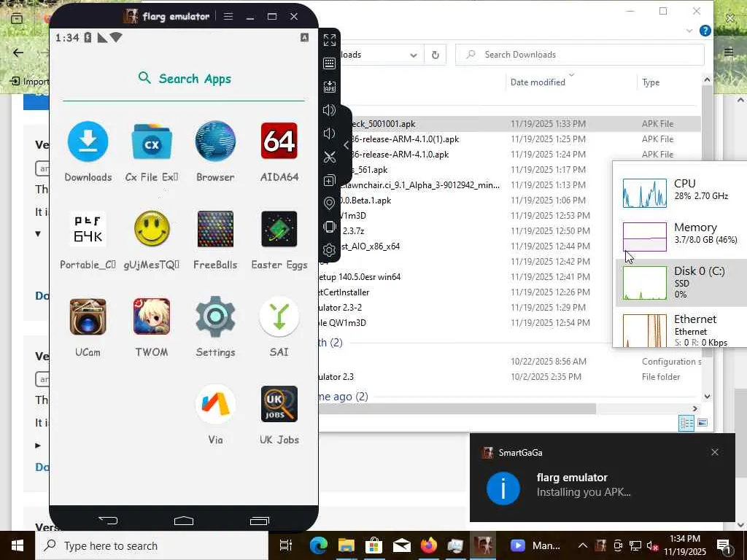
Task: Open the location pin tool in sidebar
Action: pos(329,203)
